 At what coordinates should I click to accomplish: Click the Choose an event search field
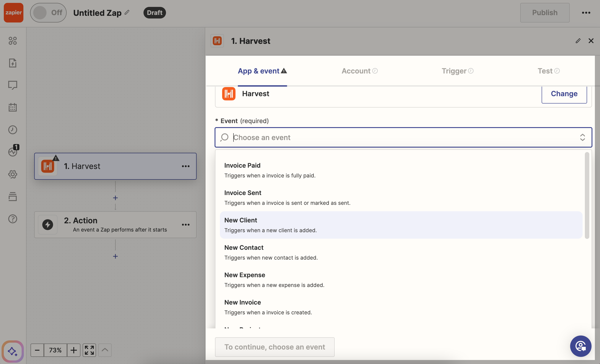(403, 137)
